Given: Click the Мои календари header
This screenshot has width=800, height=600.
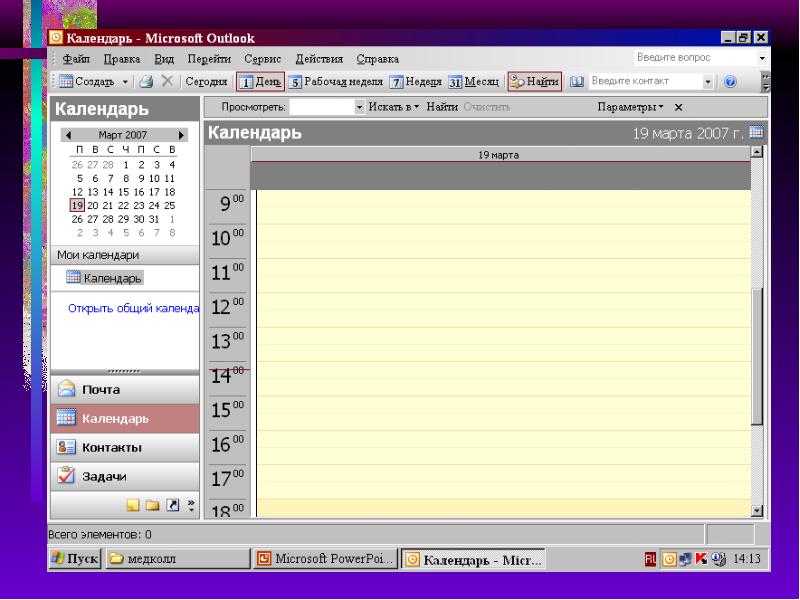Looking at the screenshot, I should click(124, 255).
